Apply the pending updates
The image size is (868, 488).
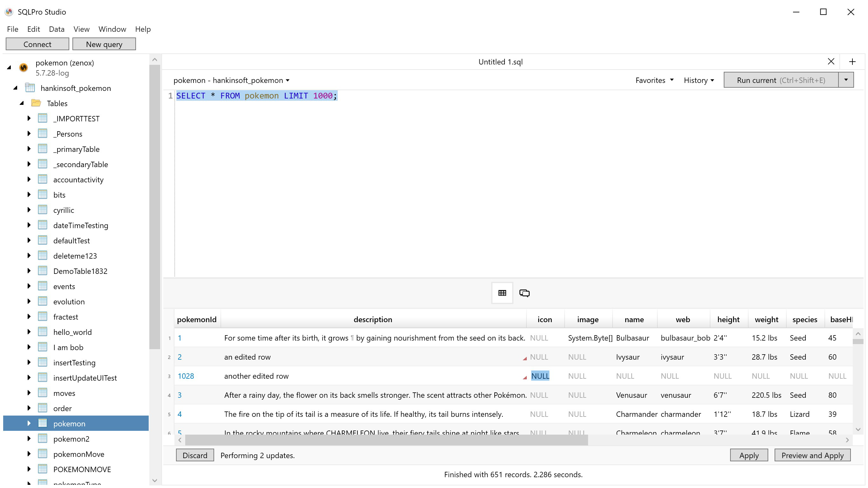click(x=749, y=455)
